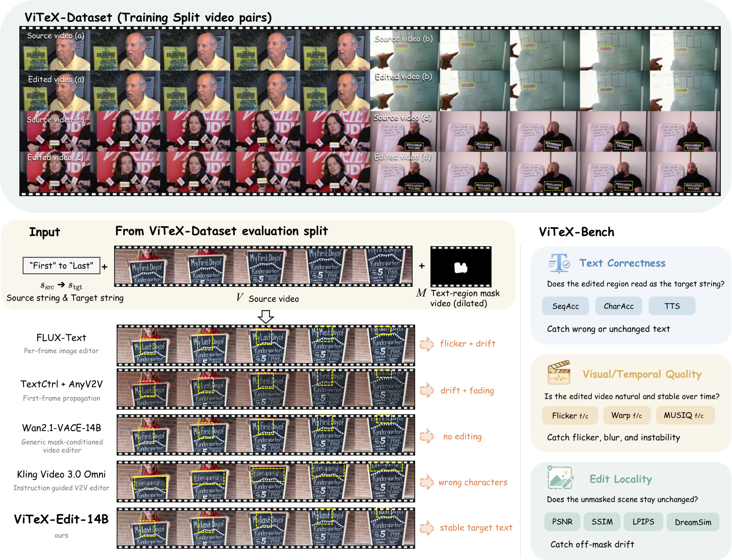Click the arrow icon before 'drift + fading'

(427, 390)
